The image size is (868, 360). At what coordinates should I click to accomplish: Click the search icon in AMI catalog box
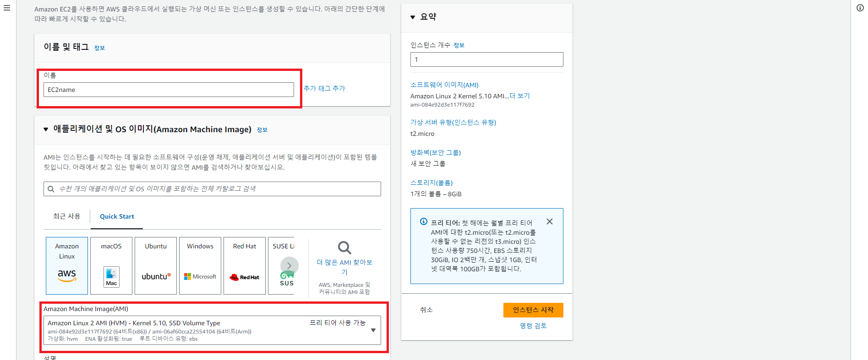point(51,189)
